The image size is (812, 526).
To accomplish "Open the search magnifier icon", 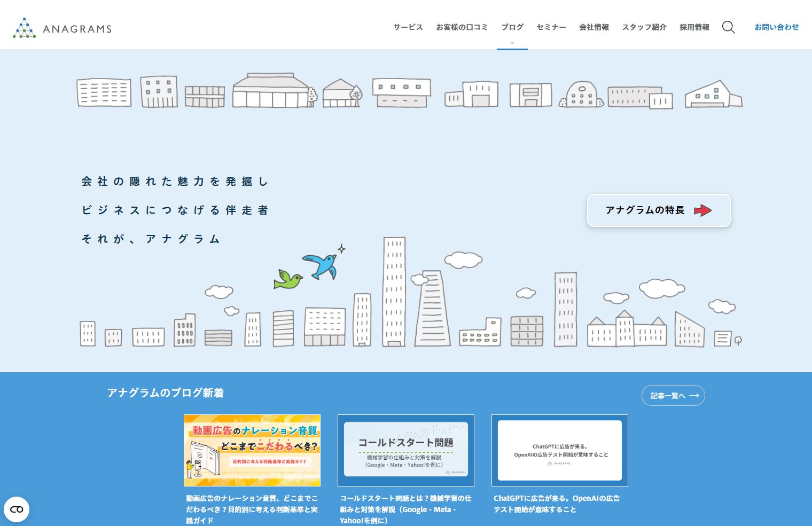I will (x=728, y=27).
